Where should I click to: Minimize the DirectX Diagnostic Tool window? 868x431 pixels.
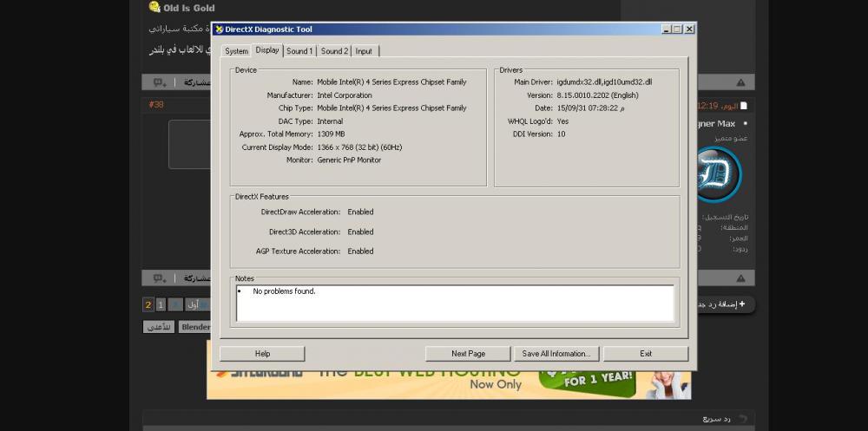tap(667, 29)
